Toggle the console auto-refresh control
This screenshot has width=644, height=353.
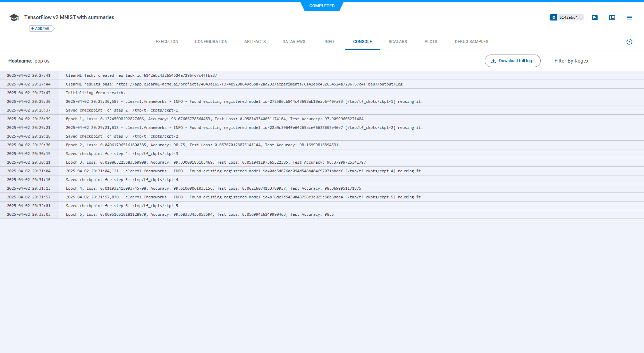pyautogui.click(x=629, y=42)
